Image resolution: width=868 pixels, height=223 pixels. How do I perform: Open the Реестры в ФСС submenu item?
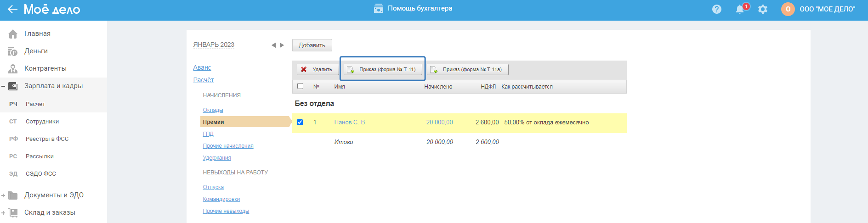pyautogui.click(x=47, y=139)
